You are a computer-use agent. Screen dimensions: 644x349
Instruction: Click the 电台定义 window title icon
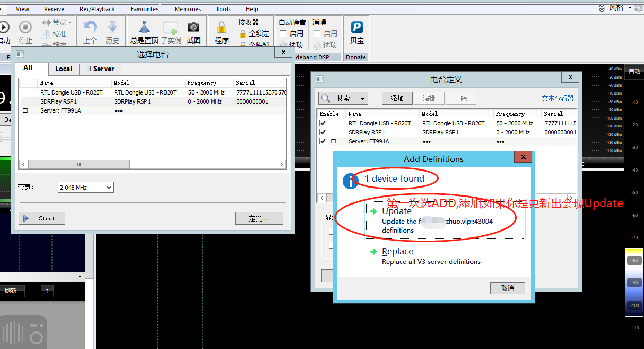[320, 79]
